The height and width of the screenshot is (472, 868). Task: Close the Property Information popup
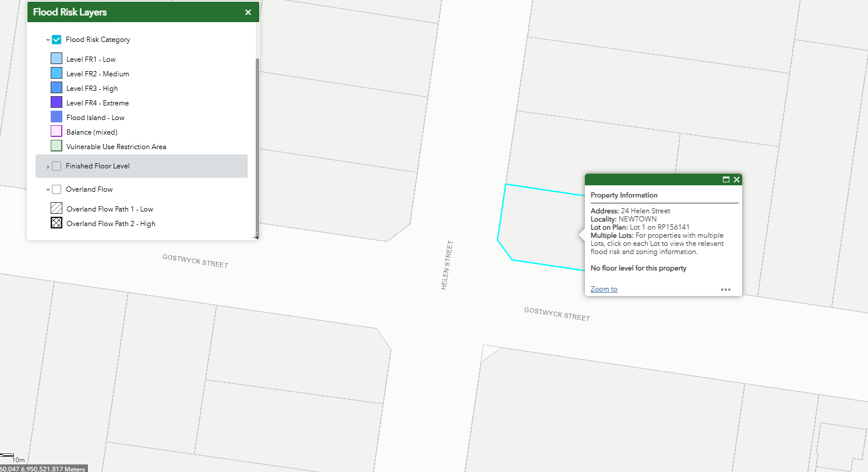click(736, 179)
